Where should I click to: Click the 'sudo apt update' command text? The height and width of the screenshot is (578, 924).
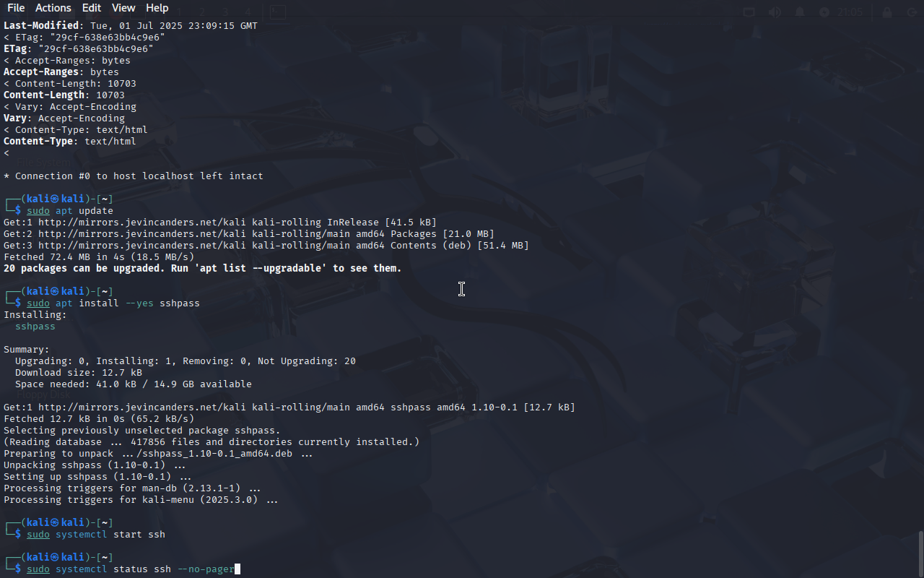[70, 210]
